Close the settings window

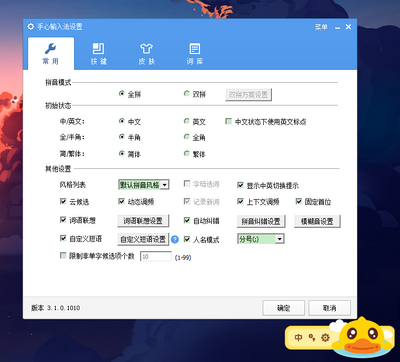(x=348, y=27)
